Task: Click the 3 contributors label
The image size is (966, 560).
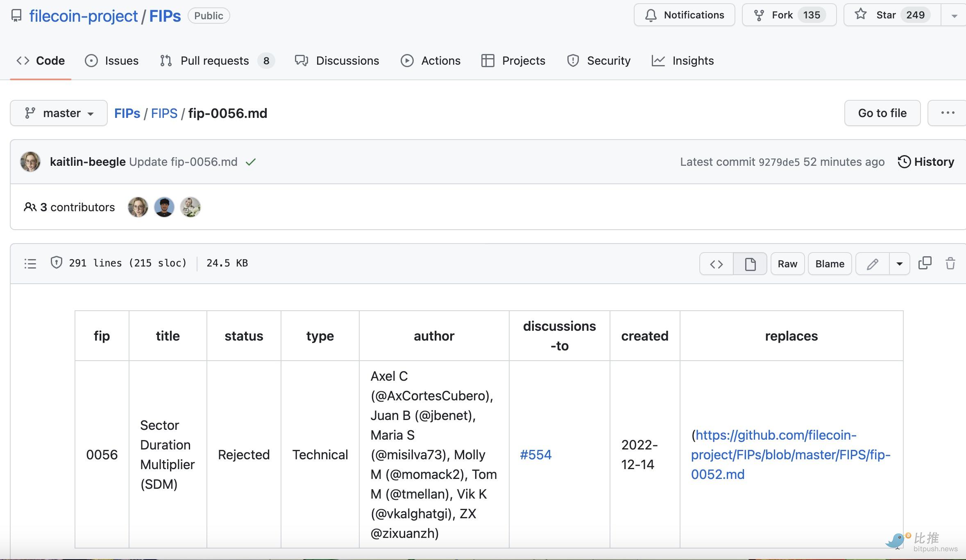Action: pos(69,207)
